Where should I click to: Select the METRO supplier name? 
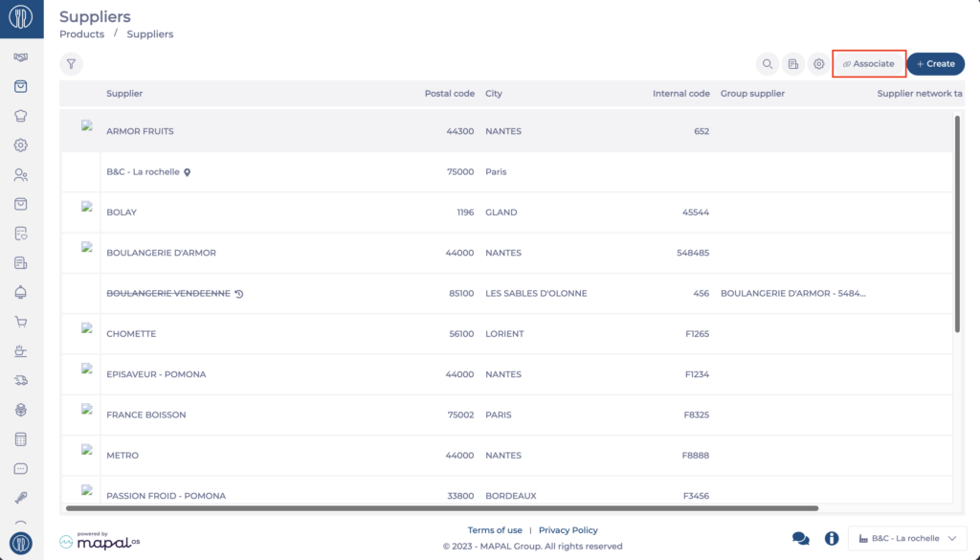[122, 456]
